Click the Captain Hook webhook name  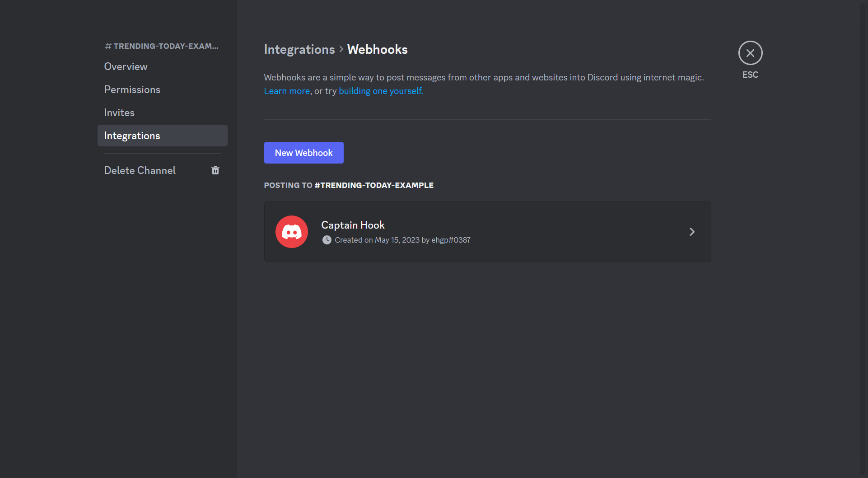(353, 225)
